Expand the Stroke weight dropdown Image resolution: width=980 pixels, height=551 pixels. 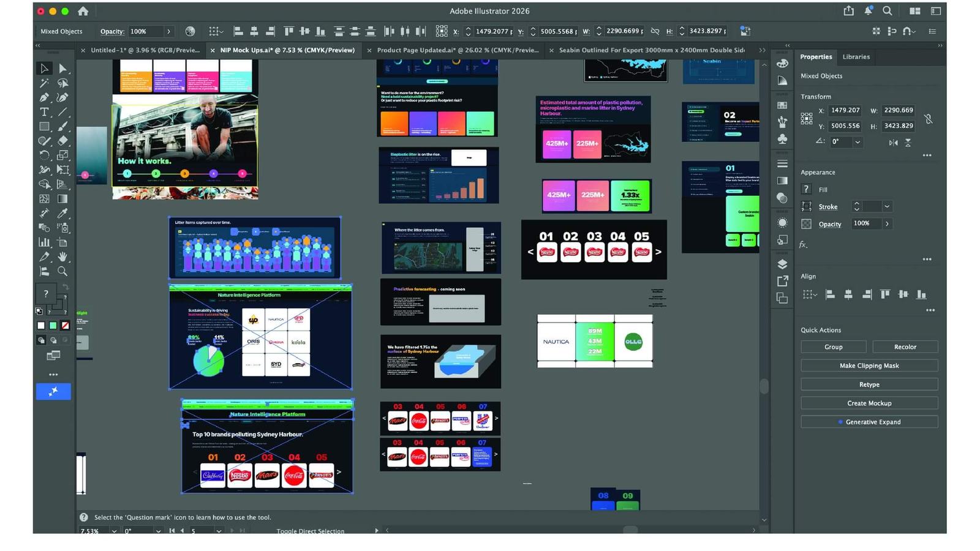click(886, 207)
